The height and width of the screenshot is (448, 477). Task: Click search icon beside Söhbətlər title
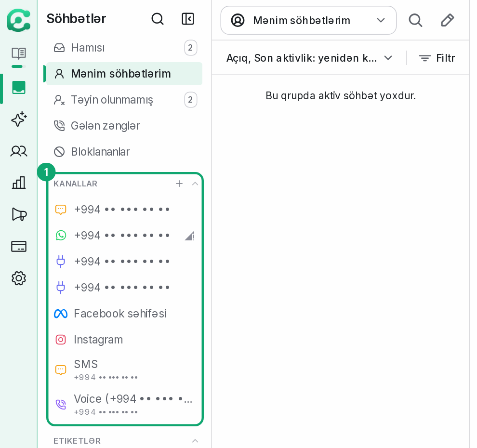click(158, 19)
